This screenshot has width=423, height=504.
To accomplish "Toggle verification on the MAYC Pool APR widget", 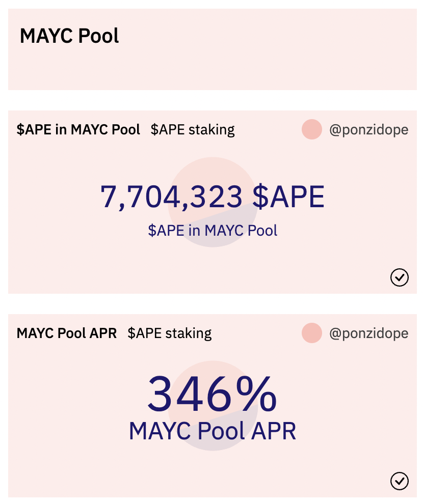I will tap(400, 481).
